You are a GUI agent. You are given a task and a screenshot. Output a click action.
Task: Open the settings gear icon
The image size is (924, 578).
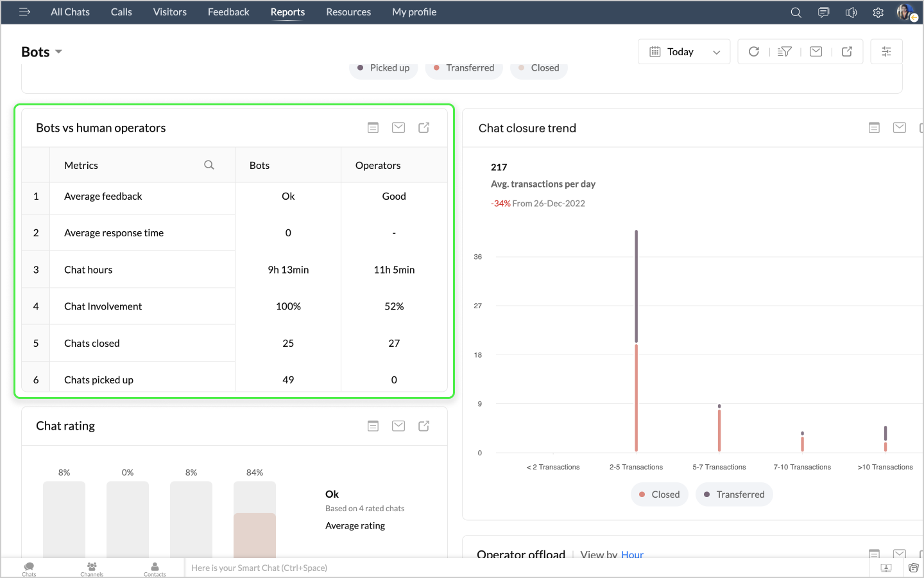878,12
